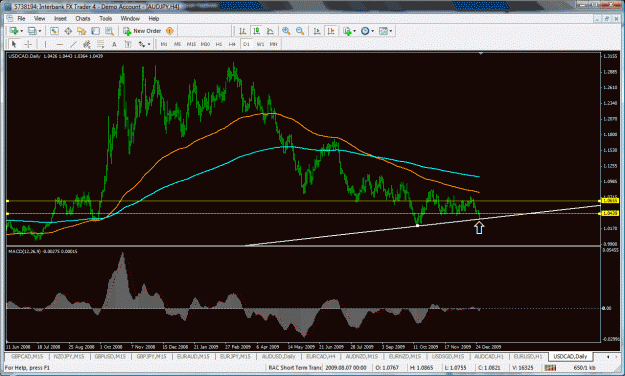Open the Window menu
The width and height of the screenshot is (625, 376).
[130, 18]
